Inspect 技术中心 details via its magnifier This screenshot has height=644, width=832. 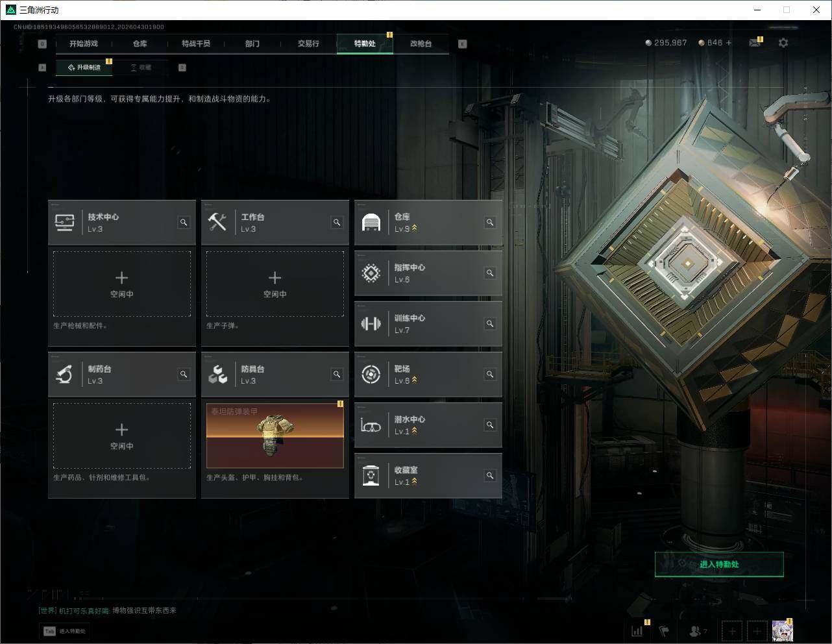coord(184,223)
